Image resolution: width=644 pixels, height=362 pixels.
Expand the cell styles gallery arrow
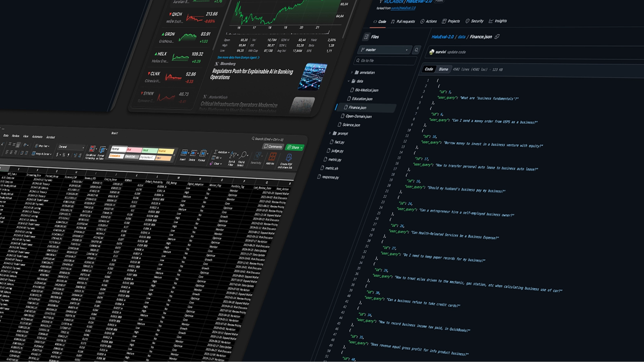point(175,155)
